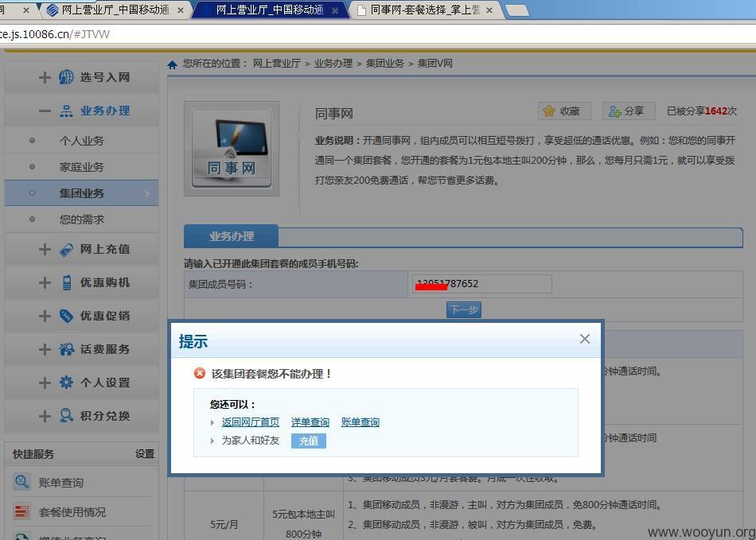756x540 pixels.
Task: Switch to first 网上营业厅_中国移动通 browser tab
Action: coord(115,10)
